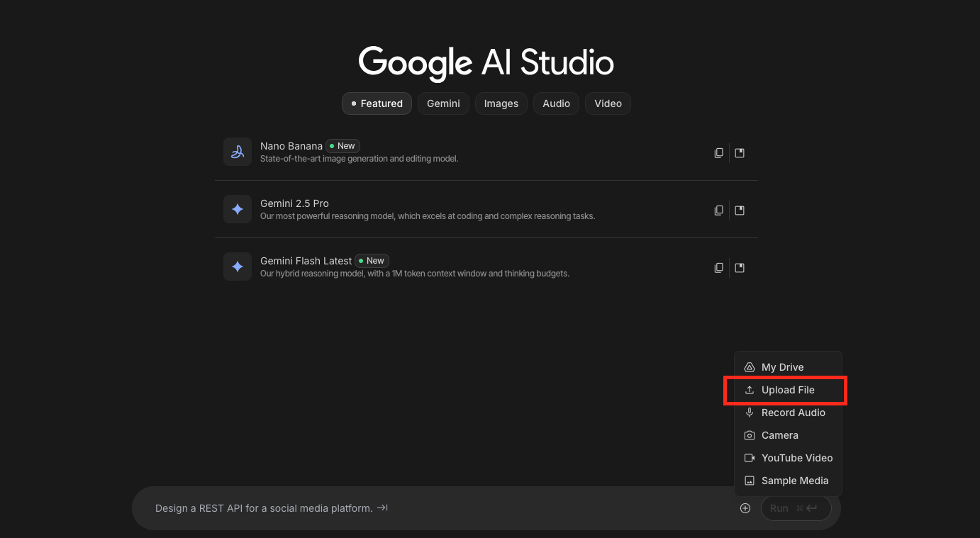The height and width of the screenshot is (538, 980).
Task: Copy the Gemini Flash Latest model name
Action: pyautogui.click(x=718, y=268)
